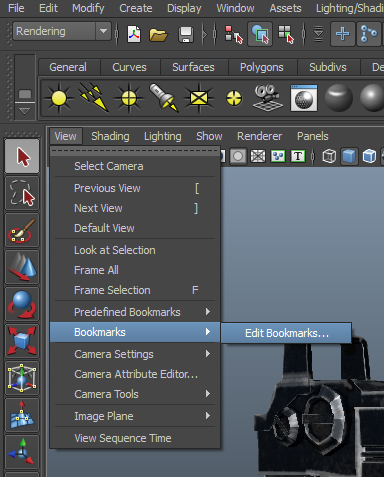Expand the Camera Settings submenu

click(135, 354)
